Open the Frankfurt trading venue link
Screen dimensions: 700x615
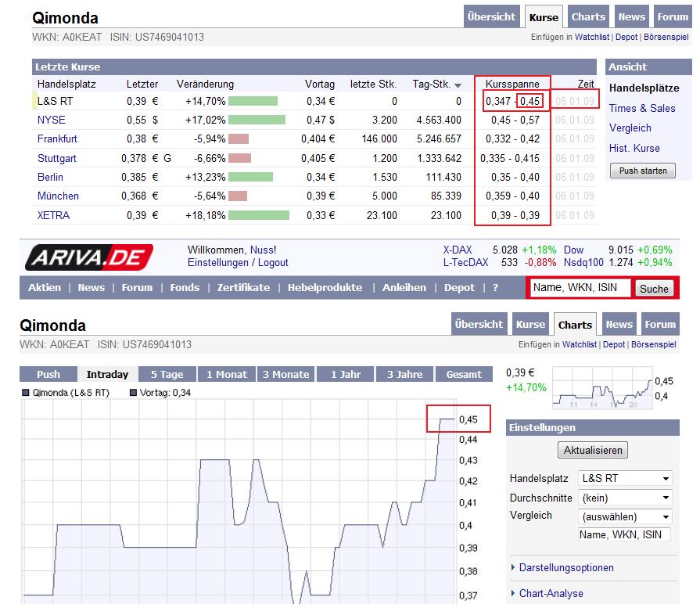57,139
